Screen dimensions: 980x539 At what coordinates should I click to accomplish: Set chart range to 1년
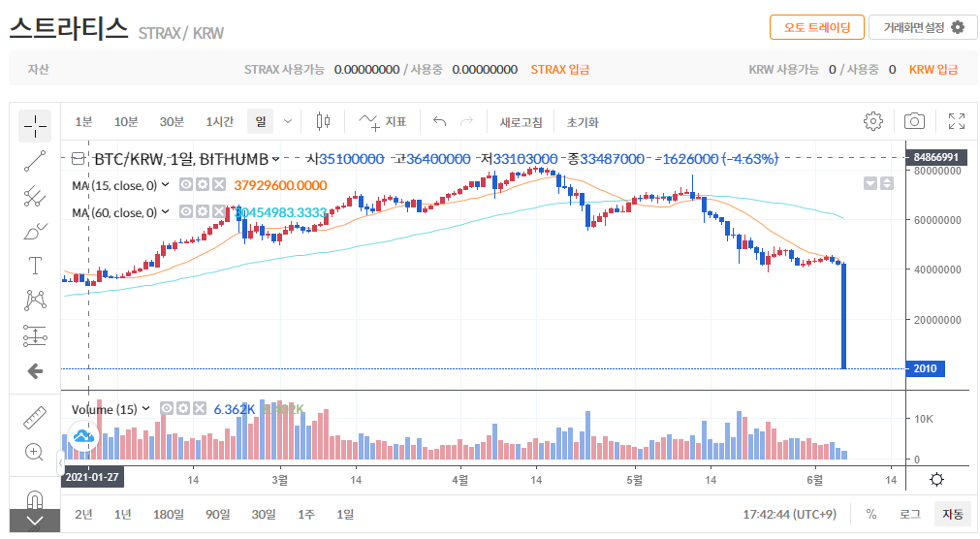(x=122, y=514)
